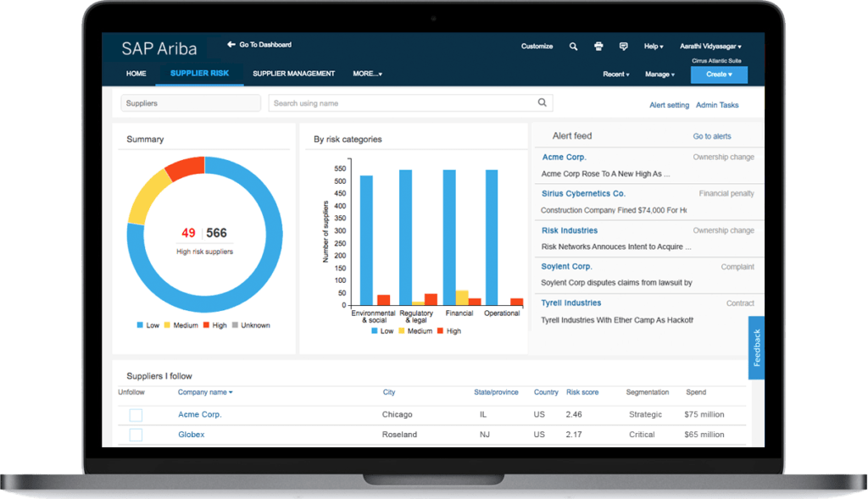This screenshot has width=868, height=499.
Task: Click the red Regulatory & legal high-risk bar
Action: click(431, 299)
